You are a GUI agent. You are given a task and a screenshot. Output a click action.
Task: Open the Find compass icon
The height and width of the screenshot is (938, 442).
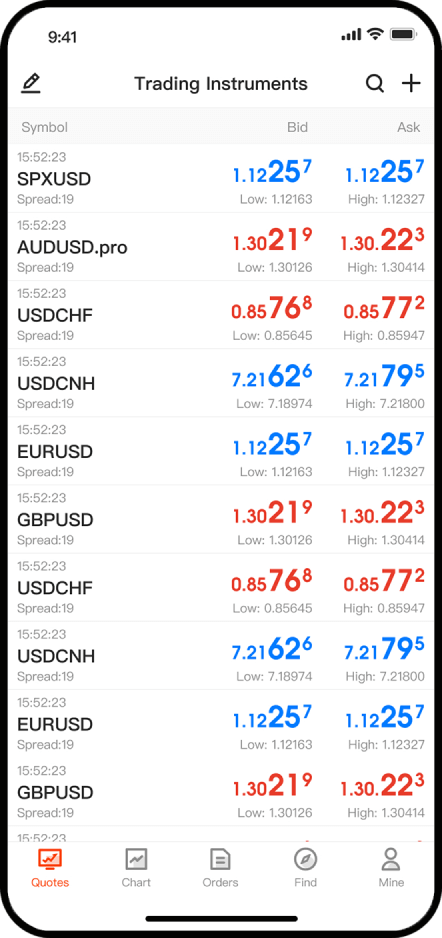[x=306, y=860]
